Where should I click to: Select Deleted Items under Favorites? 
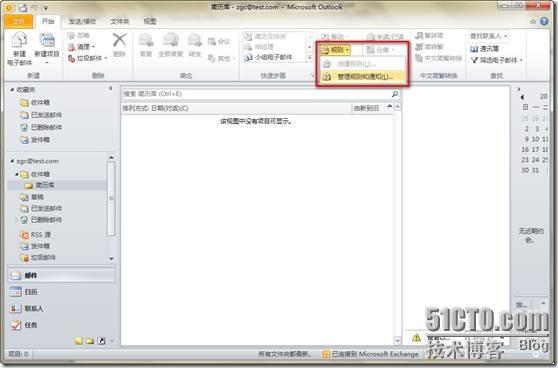pos(41,127)
